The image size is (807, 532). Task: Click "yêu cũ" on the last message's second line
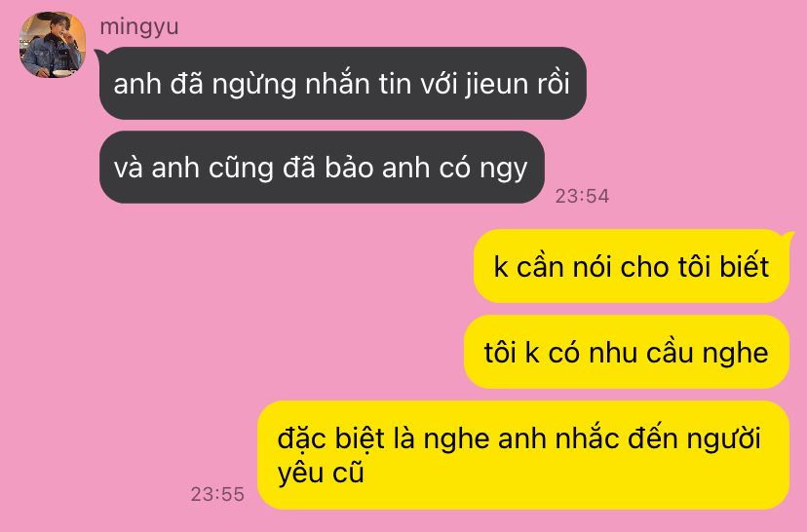[x=321, y=473]
